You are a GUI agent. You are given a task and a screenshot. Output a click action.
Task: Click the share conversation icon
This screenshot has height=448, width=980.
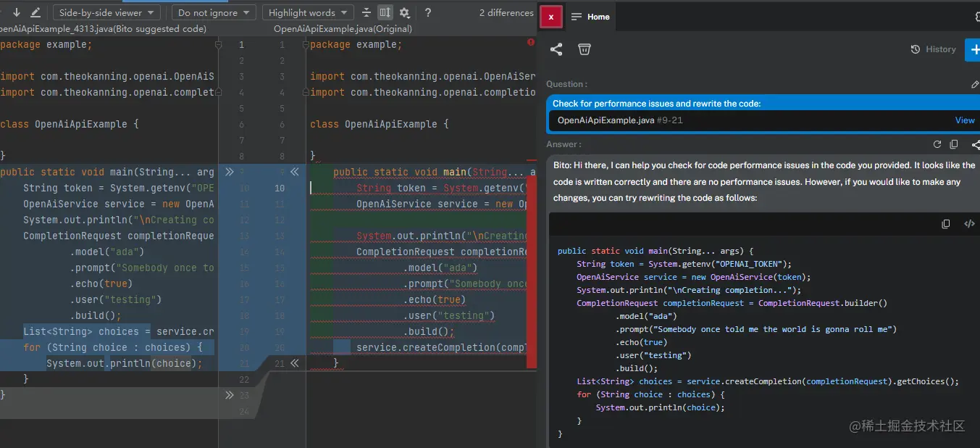[x=556, y=49]
